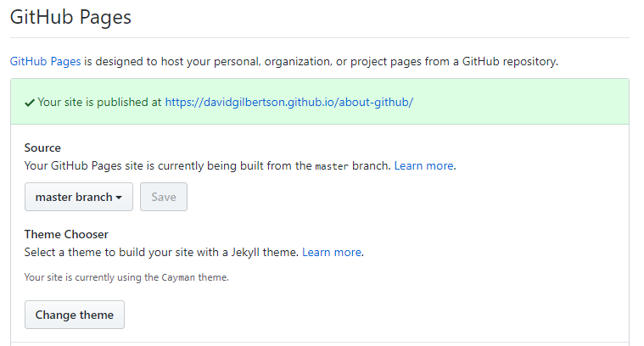644x346 pixels.
Task: Click the GitHub Pages section heading
Action: point(70,17)
